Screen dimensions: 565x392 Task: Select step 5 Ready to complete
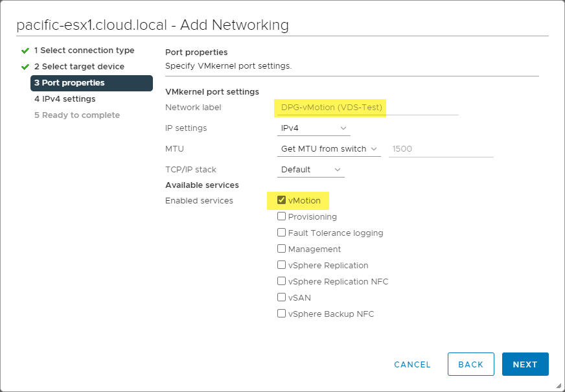77,115
